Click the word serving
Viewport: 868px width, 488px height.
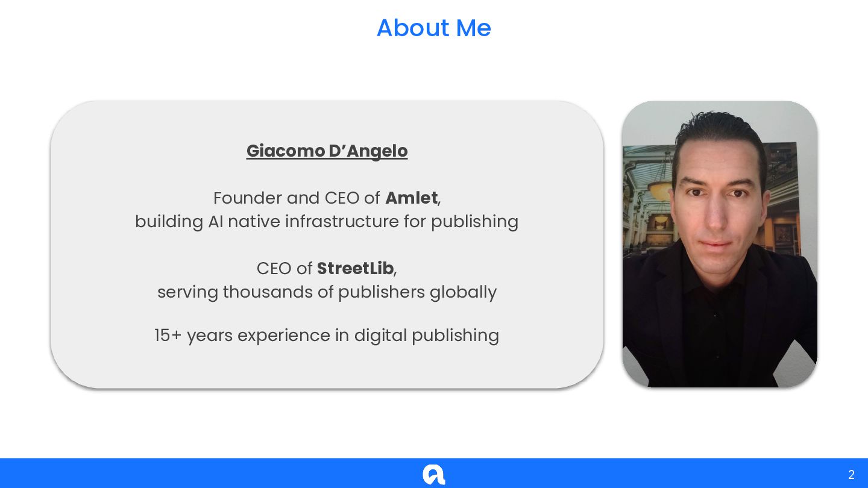coord(187,292)
